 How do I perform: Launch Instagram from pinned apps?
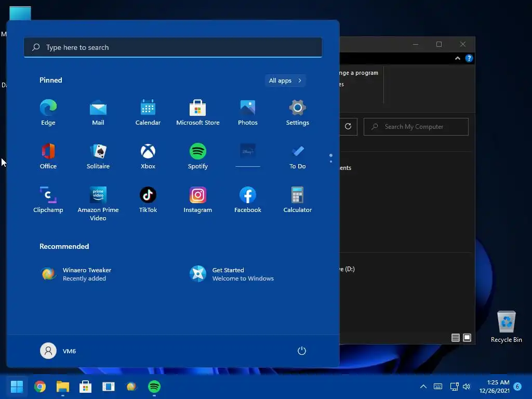click(x=198, y=200)
